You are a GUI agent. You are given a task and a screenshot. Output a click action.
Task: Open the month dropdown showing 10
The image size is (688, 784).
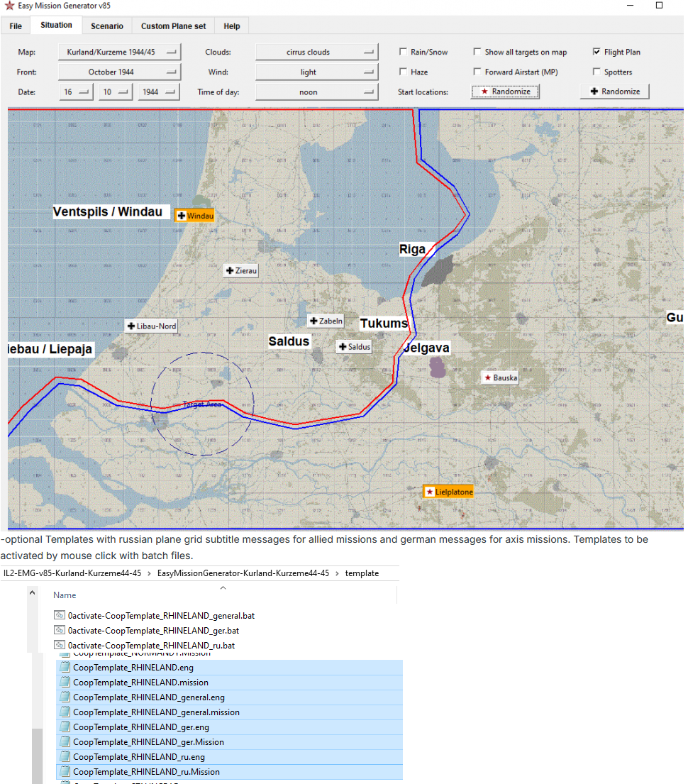(x=115, y=92)
